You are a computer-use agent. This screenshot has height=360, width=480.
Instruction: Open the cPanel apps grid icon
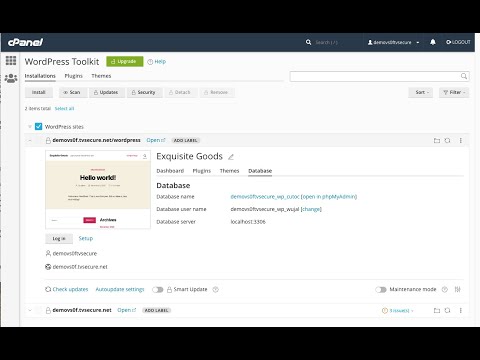pos(11,60)
